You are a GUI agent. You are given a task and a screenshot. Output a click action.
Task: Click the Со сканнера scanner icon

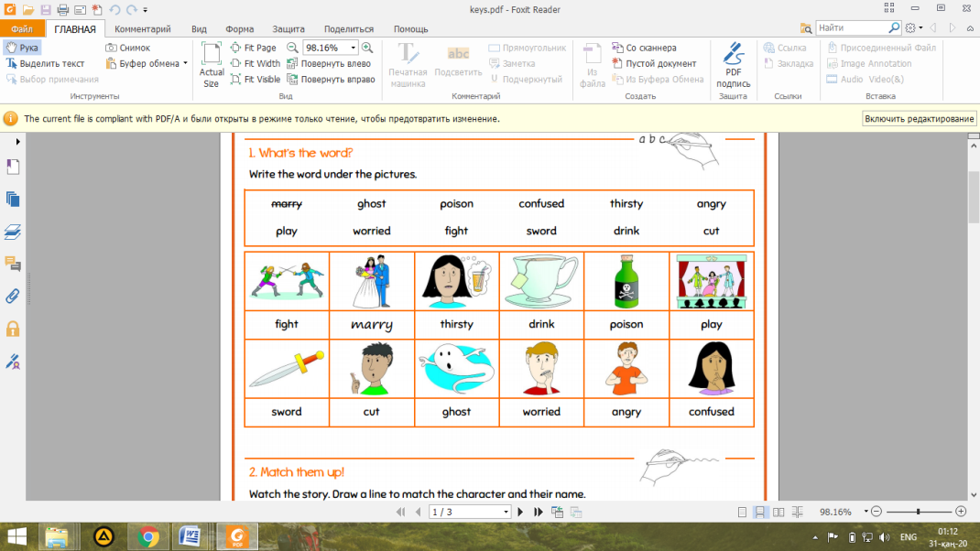coord(618,48)
